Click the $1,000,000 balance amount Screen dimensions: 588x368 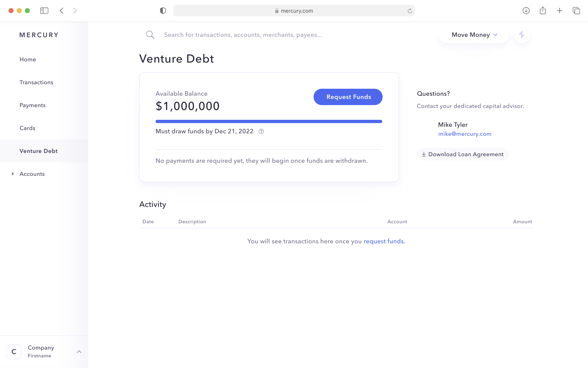point(188,106)
